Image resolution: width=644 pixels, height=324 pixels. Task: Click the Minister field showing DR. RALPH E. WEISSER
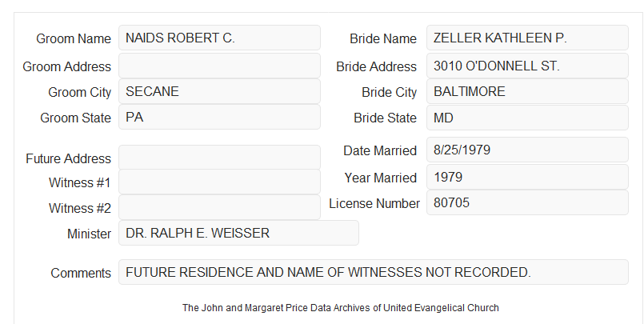[x=238, y=233]
